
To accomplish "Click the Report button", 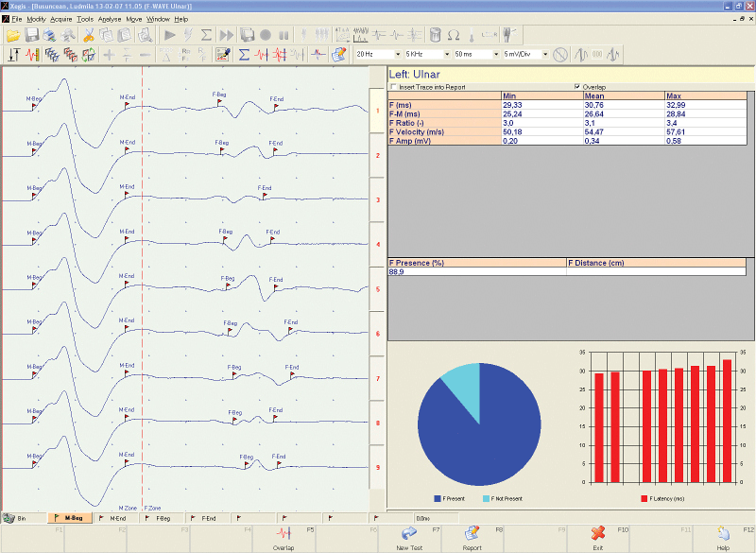I will [472, 538].
